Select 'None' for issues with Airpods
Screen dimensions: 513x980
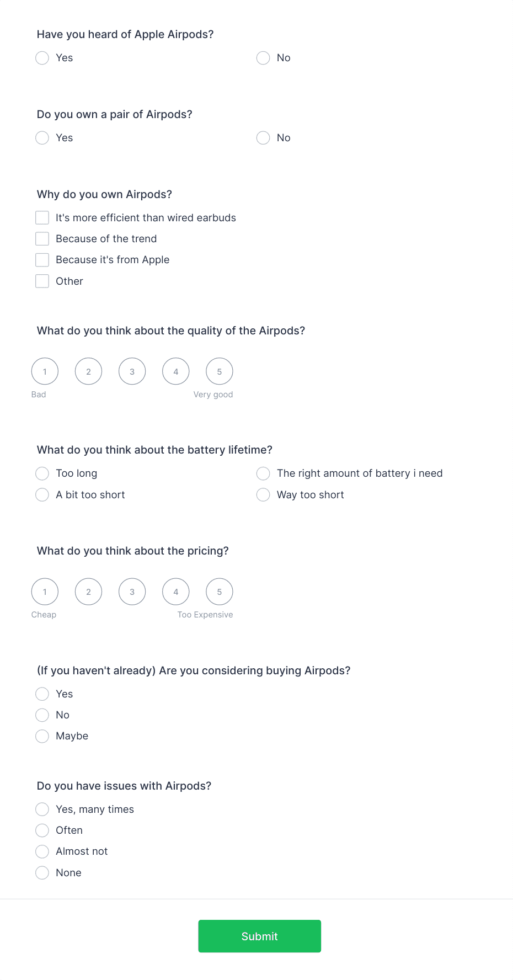[42, 872]
